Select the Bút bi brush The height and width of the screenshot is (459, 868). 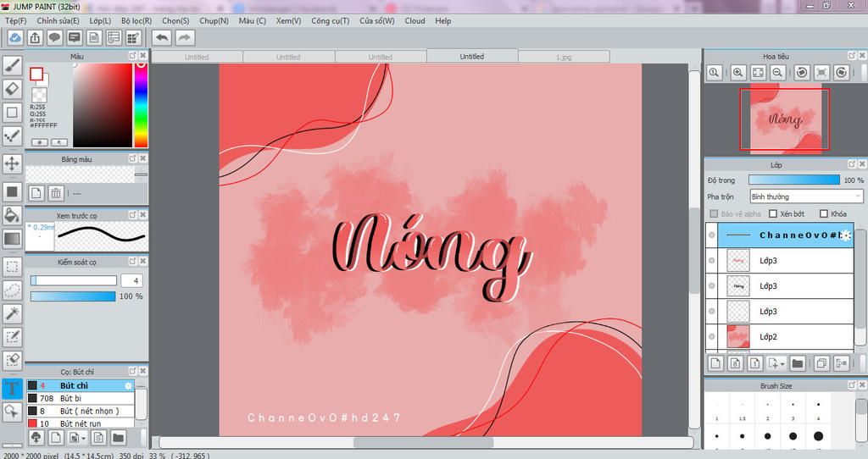[x=81, y=398]
